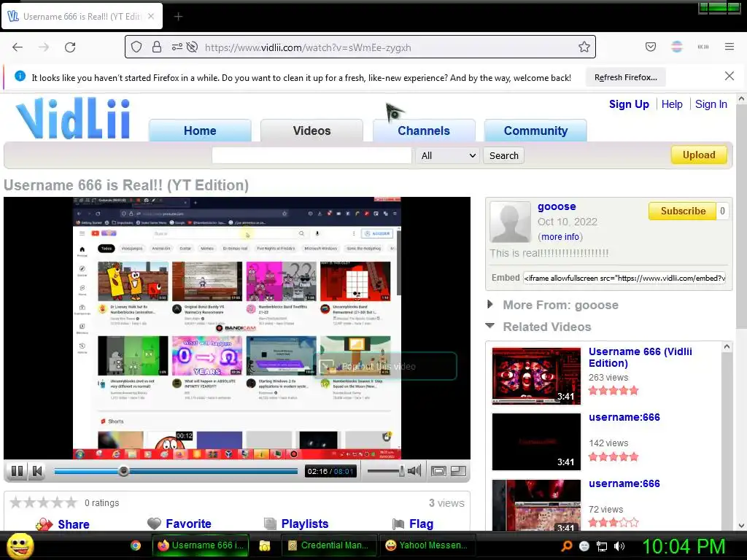This screenshot has width=747, height=560.
Task: Open the Firefox hamburger menu
Action: pyautogui.click(x=729, y=47)
